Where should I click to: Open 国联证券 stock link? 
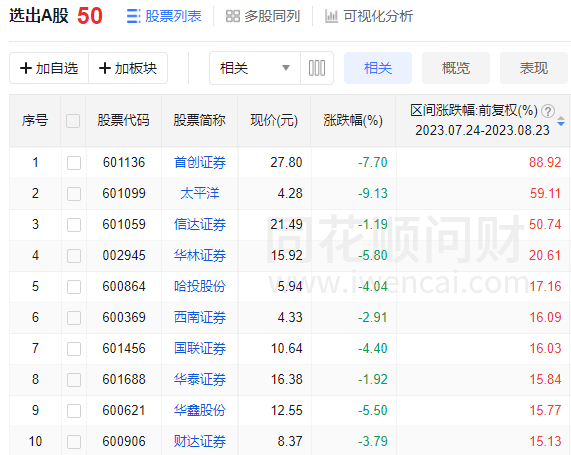click(200, 348)
